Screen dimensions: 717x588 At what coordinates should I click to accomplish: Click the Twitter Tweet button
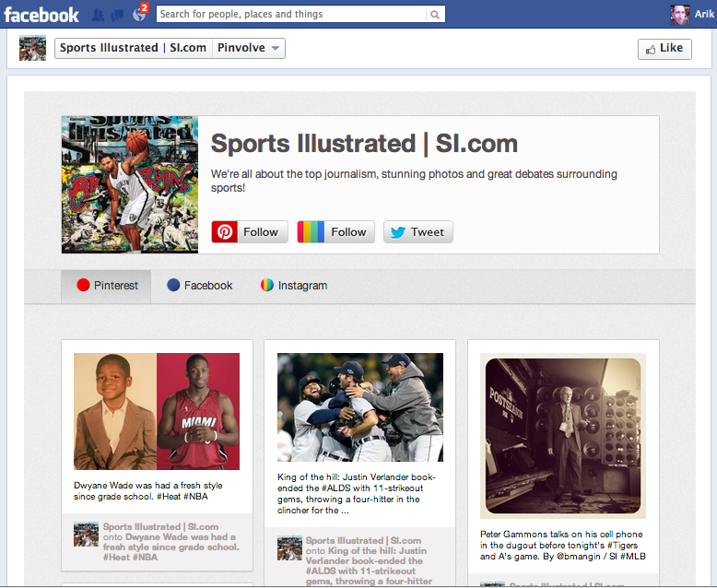coord(418,232)
